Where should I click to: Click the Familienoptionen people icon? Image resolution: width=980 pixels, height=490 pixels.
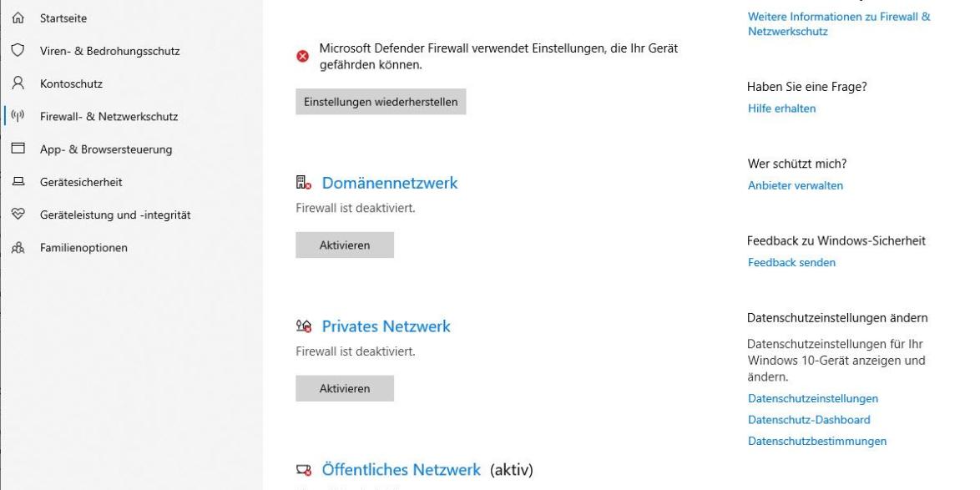pos(16,247)
